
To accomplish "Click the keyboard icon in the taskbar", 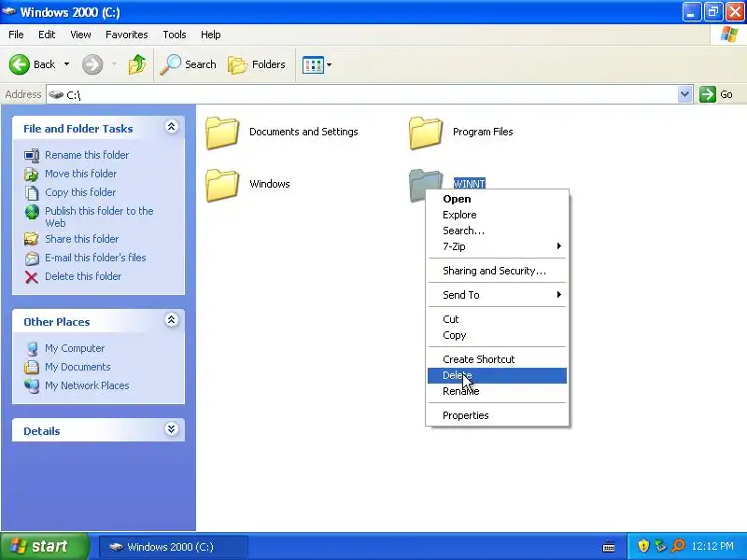I will click(609, 547).
